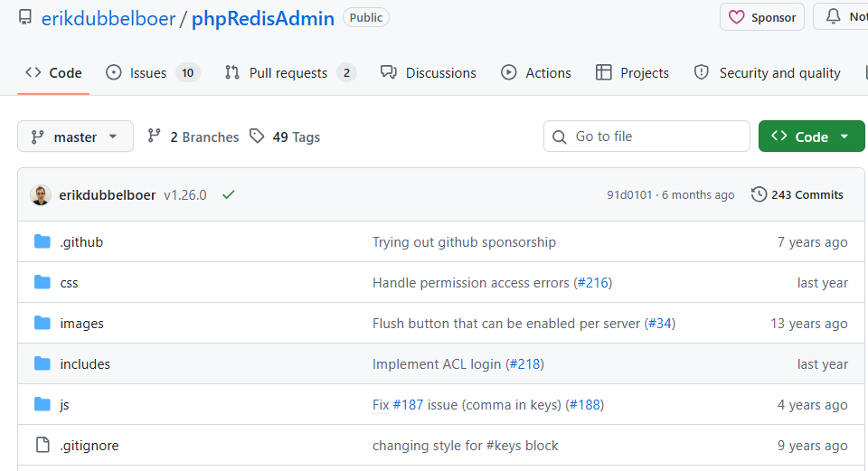The width and height of the screenshot is (868, 471).
Task: Open the js folder
Action: pyautogui.click(x=65, y=405)
